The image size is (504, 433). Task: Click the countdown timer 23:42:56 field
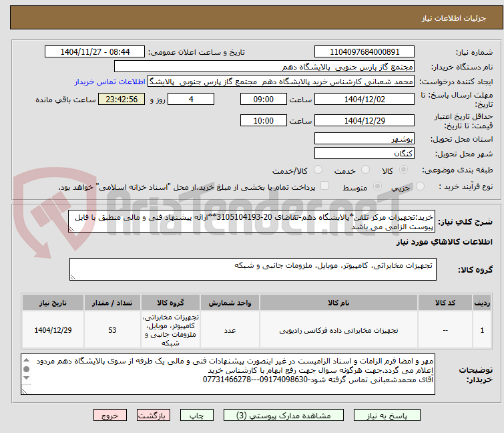(x=121, y=99)
